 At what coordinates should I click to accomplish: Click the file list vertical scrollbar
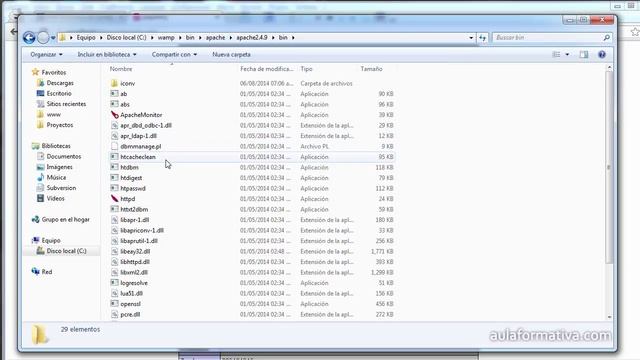609,167
